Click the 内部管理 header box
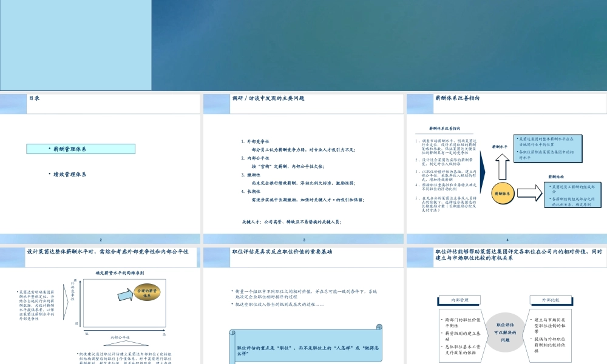The image size is (607, 364). [x=459, y=300]
